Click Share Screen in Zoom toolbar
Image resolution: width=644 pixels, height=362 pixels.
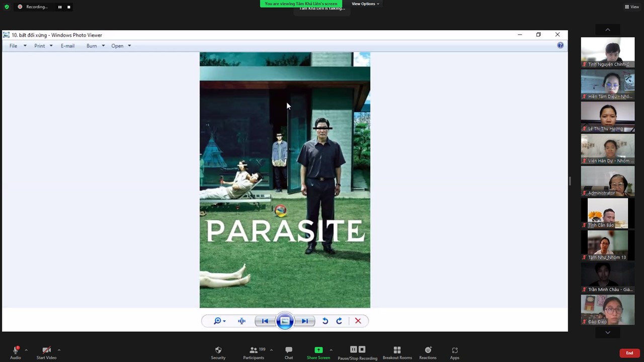coord(318,352)
